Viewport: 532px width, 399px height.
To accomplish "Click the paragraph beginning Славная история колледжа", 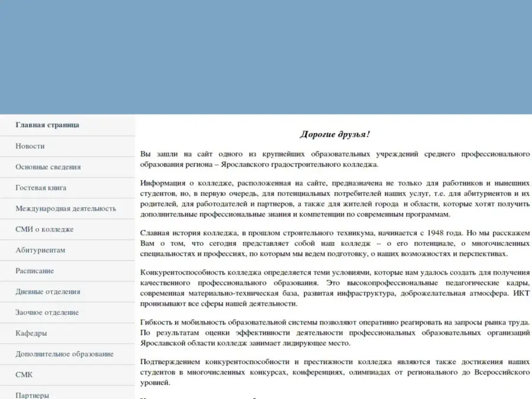I will tap(335, 244).
